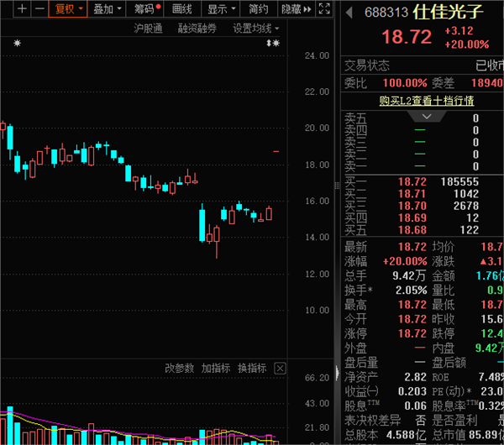504x445 pixels.
Task: Close the volume indicator panel
Action: (280, 369)
